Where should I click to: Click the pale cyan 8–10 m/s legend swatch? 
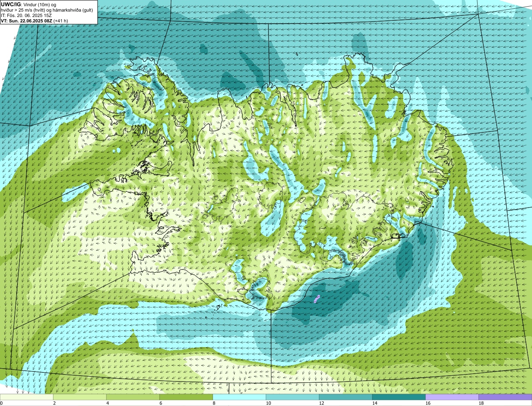point(239,397)
